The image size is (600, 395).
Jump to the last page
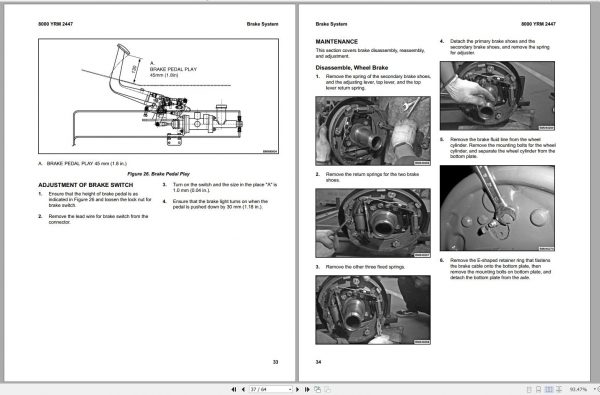pyautogui.click(x=307, y=389)
